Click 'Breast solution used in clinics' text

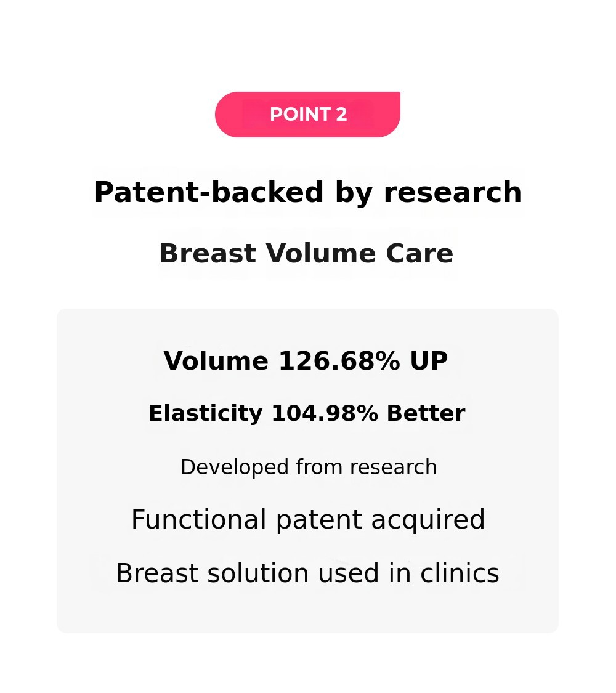(x=307, y=573)
